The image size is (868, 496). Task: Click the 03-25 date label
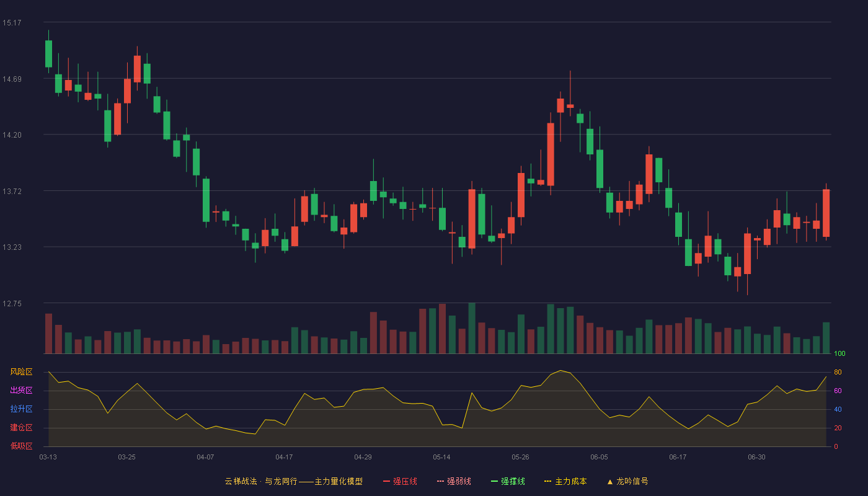(x=126, y=457)
